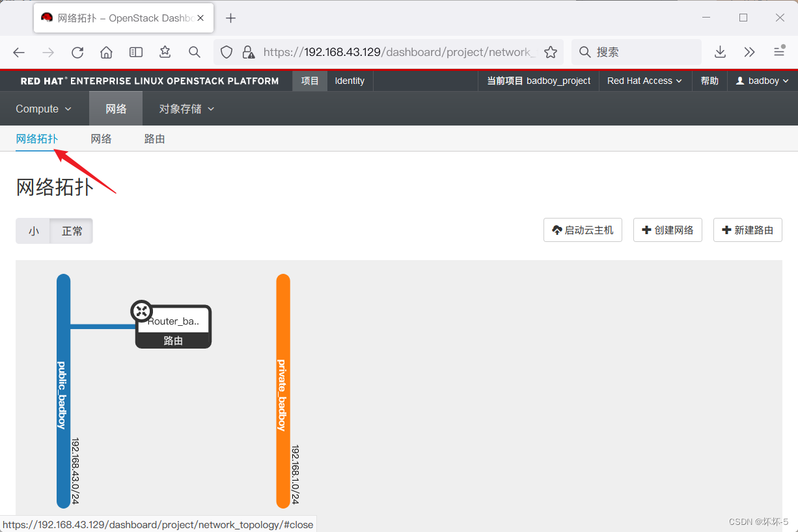This screenshot has width=798, height=532.
Task: Switch topology view to 小 size
Action: click(33, 231)
